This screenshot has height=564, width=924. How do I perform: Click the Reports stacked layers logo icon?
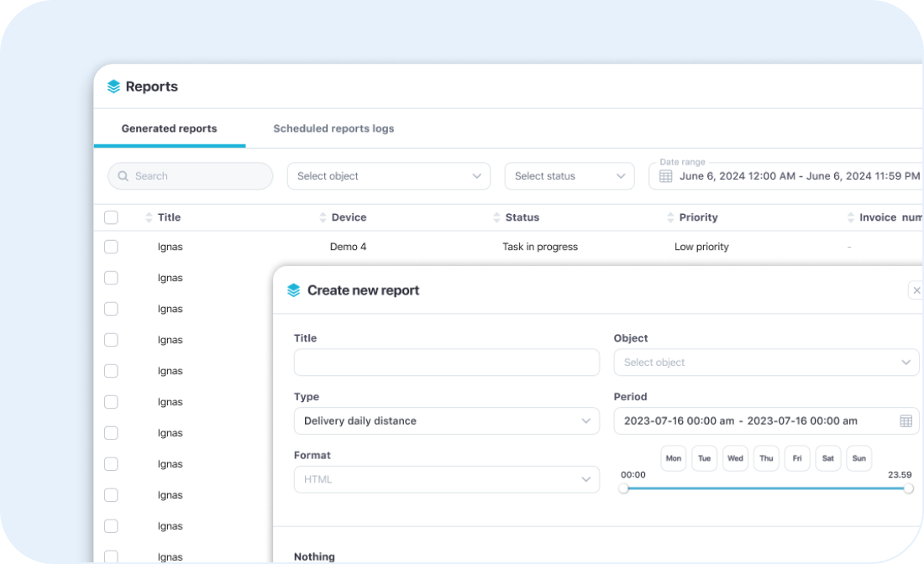click(x=114, y=86)
